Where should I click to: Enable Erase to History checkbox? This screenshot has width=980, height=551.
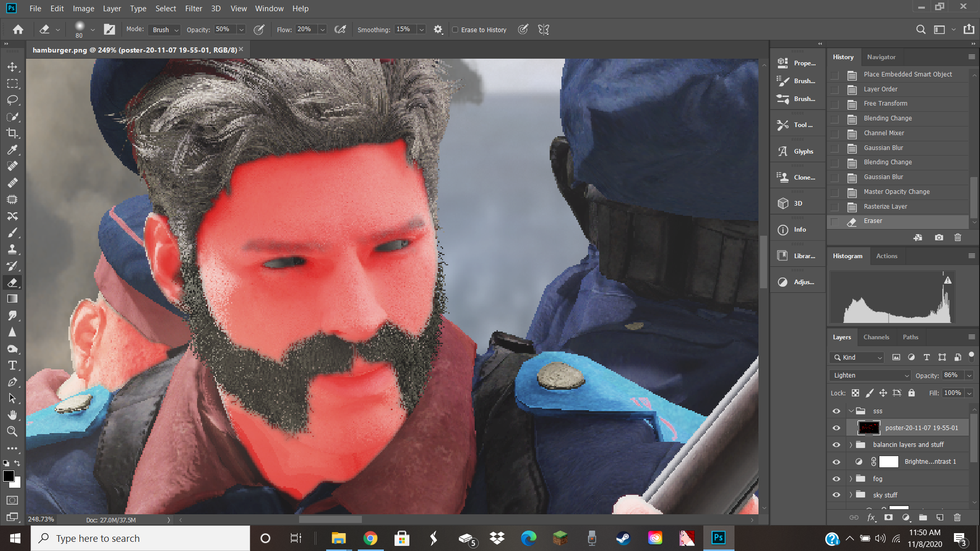point(455,30)
